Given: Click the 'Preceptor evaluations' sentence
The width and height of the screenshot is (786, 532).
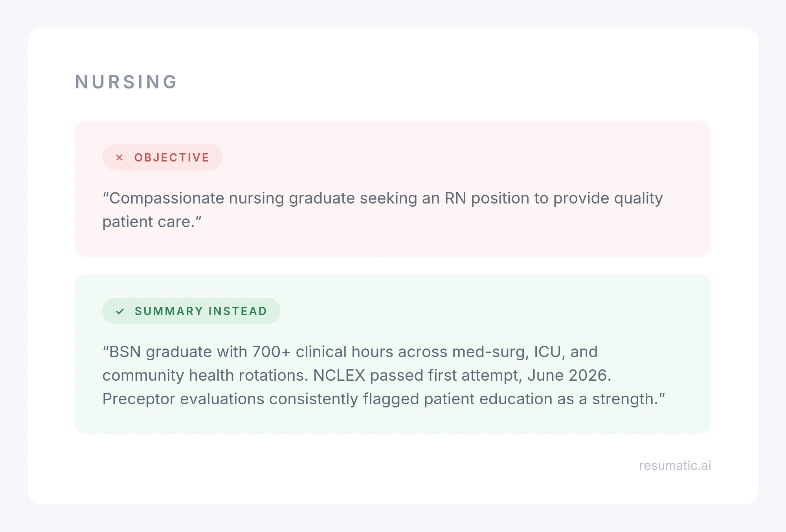Looking at the screenshot, I should coord(384,399).
